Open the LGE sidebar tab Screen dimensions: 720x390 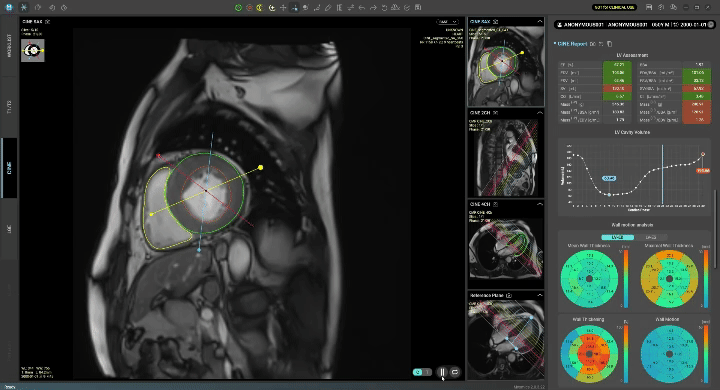tap(9, 229)
